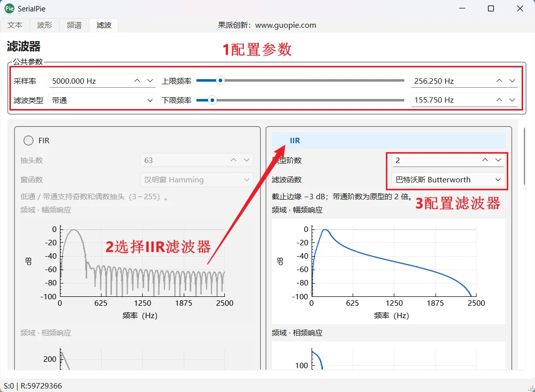Click the IIR phase response plot
Viewport: 535px width, 392px height.
point(389,355)
